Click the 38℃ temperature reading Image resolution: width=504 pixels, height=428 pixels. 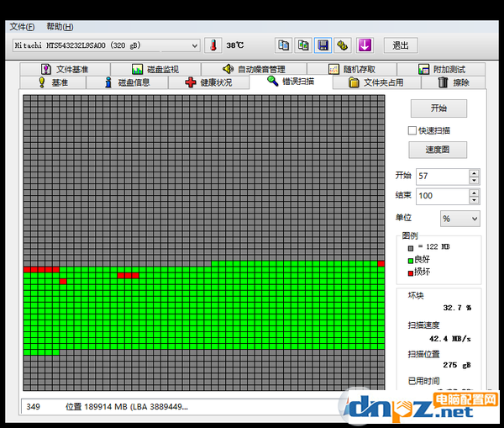point(235,45)
